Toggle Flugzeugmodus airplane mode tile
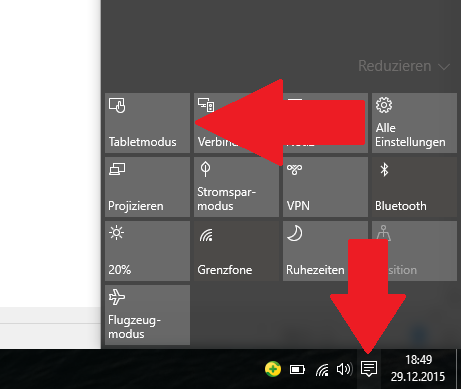 click(147, 315)
